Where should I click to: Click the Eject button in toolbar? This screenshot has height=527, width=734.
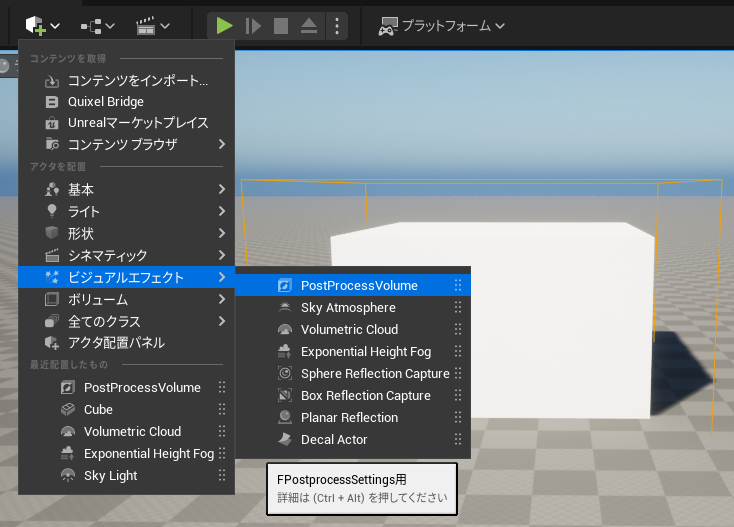[310, 25]
